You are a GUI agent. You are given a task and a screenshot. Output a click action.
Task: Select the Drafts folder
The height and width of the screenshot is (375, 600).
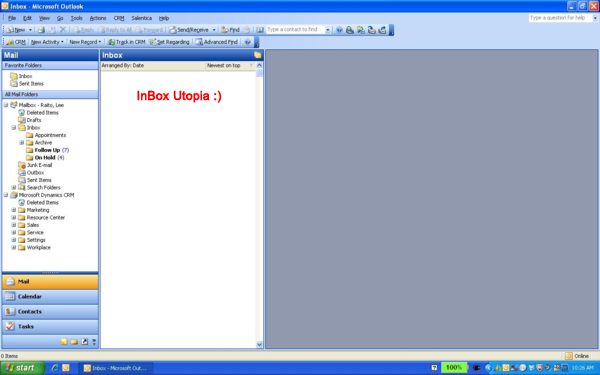[30, 120]
